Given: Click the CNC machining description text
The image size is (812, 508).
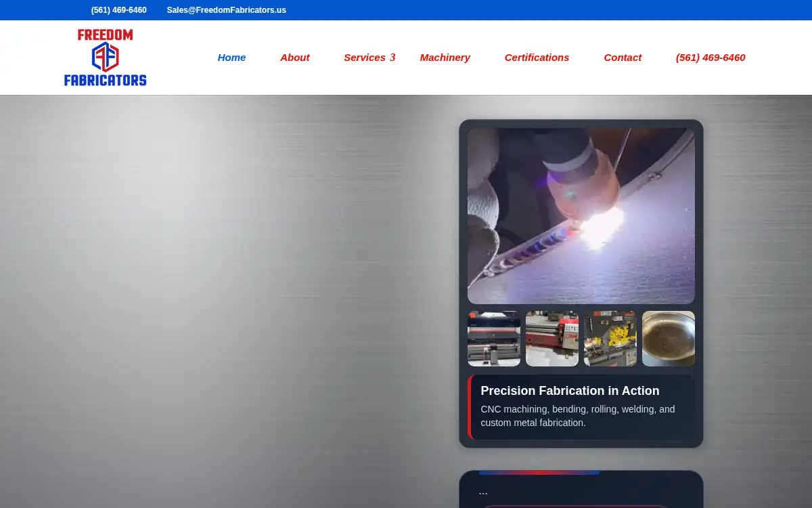Looking at the screenshot, I should 578,416.
